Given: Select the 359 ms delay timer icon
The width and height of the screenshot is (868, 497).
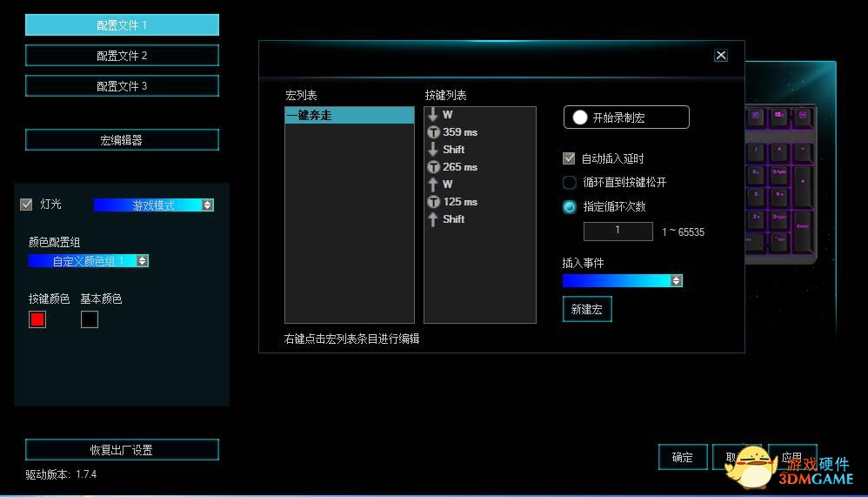Looking at the screenshot, I should point(433,132).
